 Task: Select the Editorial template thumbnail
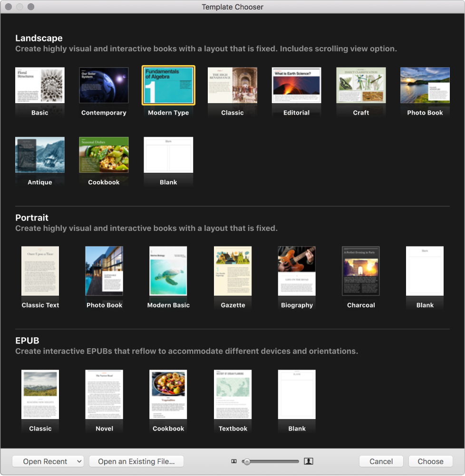(297, 86)
